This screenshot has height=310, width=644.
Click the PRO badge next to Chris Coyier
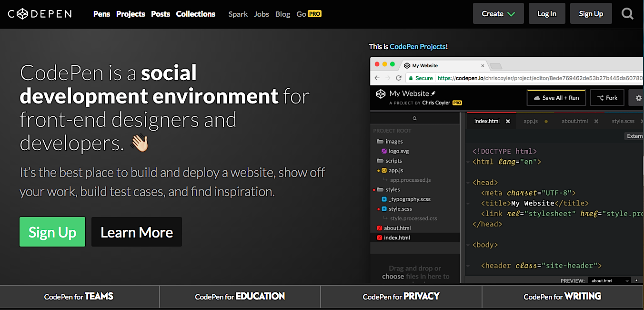pos(457,103)
